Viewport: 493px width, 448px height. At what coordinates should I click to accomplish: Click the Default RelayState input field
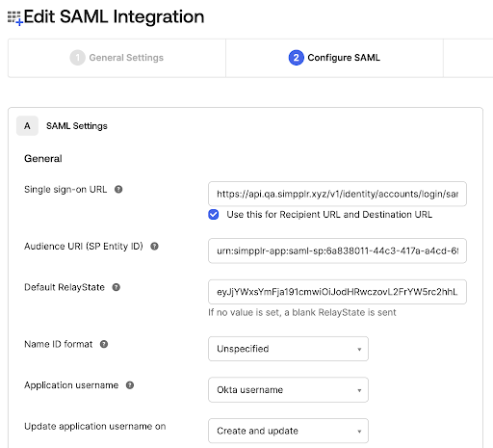337,292
